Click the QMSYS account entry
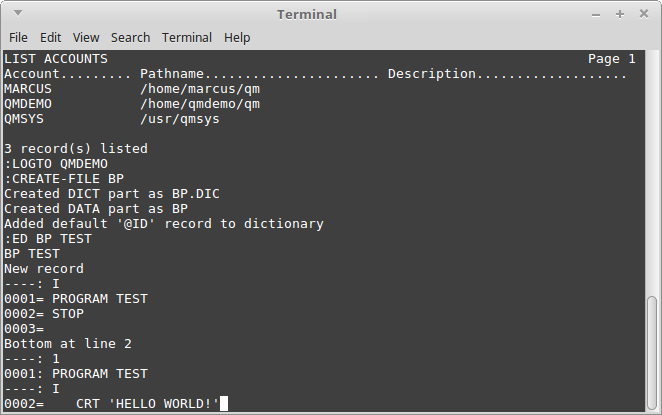This screenshot has height=415, width=662. 24,119
